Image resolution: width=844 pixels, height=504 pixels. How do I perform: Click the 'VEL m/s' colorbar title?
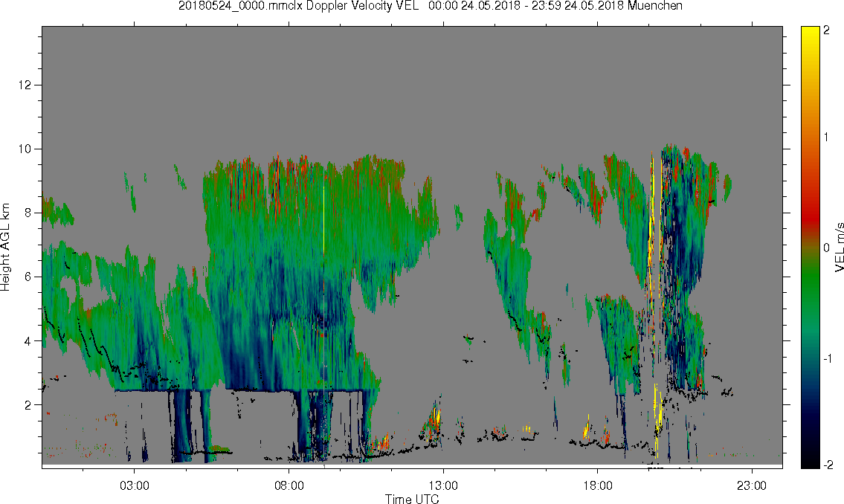[x=839, y=247]
